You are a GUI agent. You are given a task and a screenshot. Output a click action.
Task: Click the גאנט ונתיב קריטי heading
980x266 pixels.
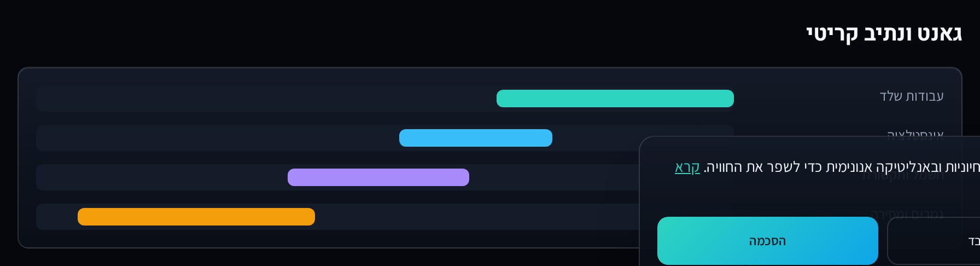(884, 34)
